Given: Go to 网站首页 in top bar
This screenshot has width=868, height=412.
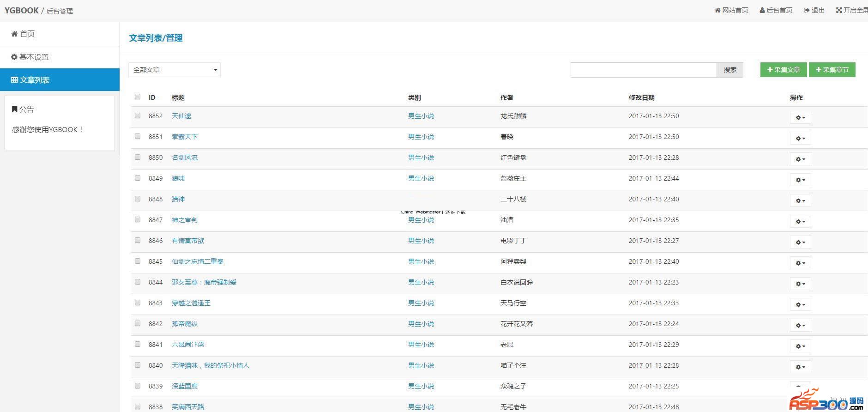Looking at the screenshot, I should coord(731,10).
